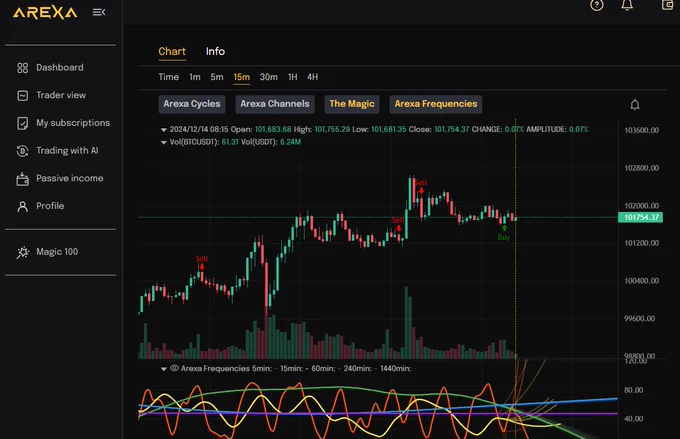The image size is (680, 439).
Task: Open Magic 100 page
Action: click(57, 252)
